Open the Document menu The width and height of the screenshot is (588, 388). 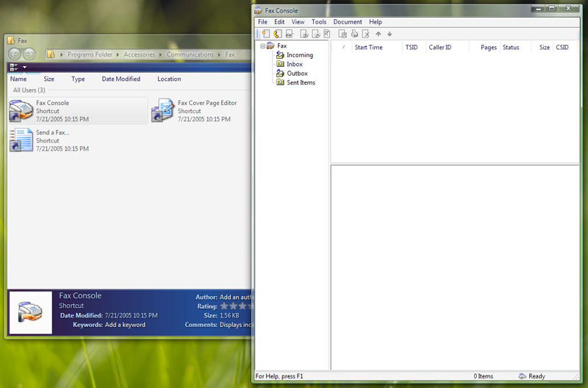pos(348,22)
